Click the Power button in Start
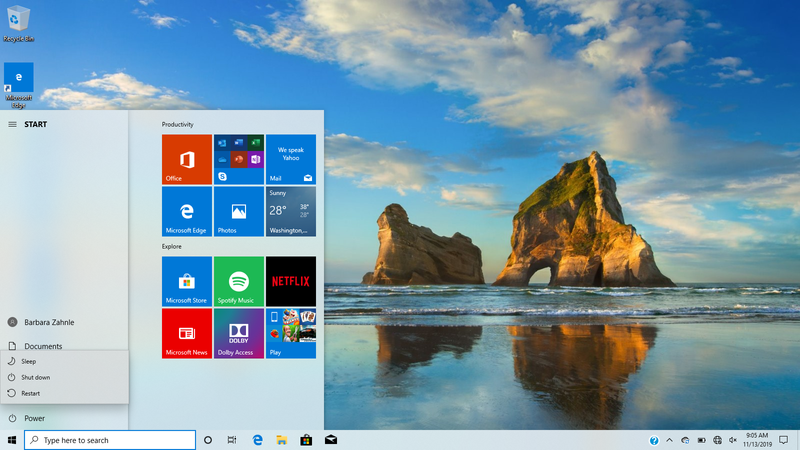Screen dimensions: 800x450 click(64, 418)
